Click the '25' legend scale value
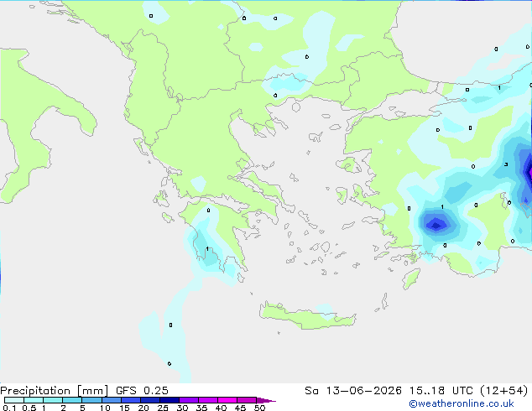 pos(163,408)
